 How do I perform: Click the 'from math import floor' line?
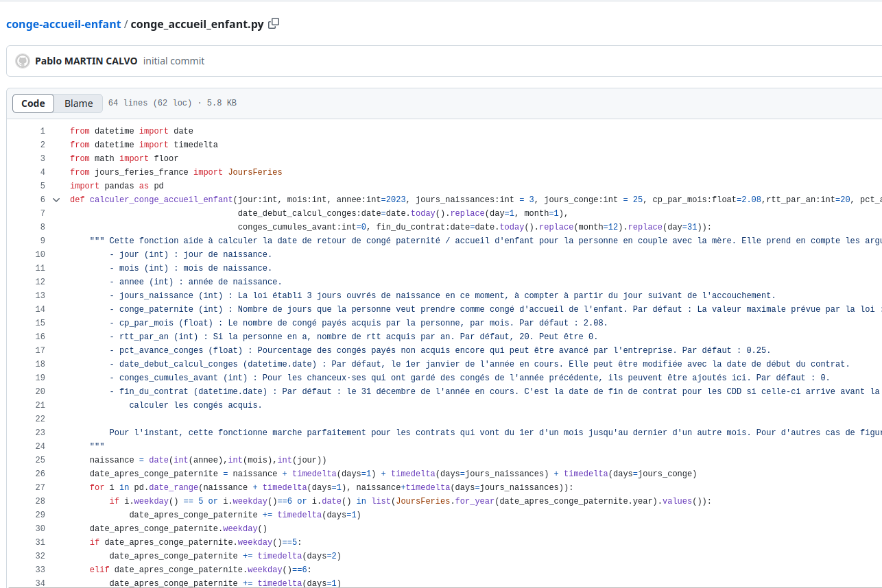(124, 158)
